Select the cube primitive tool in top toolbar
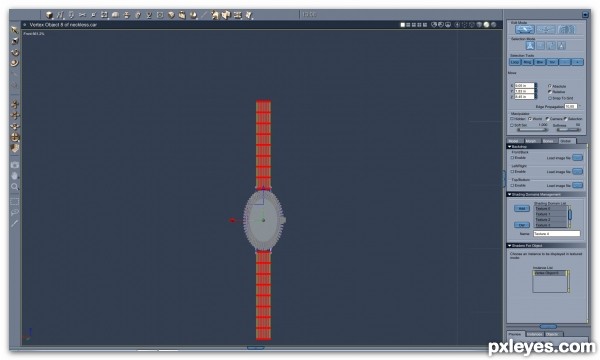This screenshot has width=600, height=360. pyautogui.click(x=49, y=15)
